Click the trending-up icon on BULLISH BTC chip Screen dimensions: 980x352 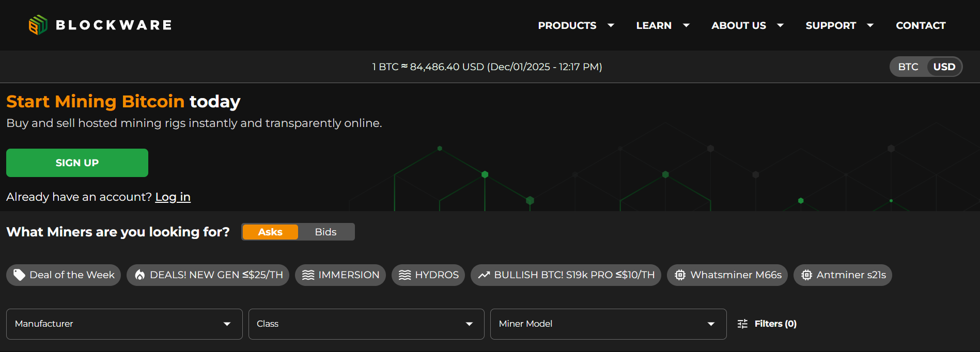(x=484, y=275)
